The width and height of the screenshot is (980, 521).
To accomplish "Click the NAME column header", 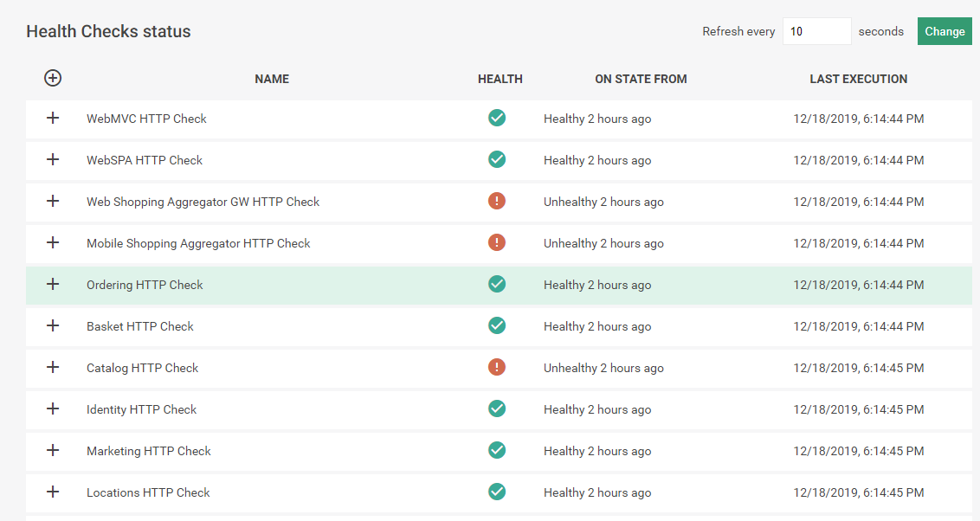I will point(272,79).
